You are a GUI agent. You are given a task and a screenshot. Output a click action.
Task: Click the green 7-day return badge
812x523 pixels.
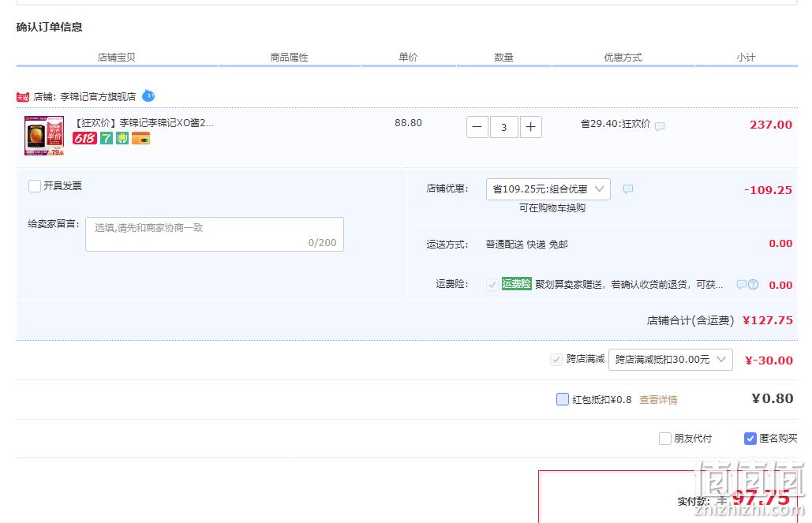click(x=107, y=138)
